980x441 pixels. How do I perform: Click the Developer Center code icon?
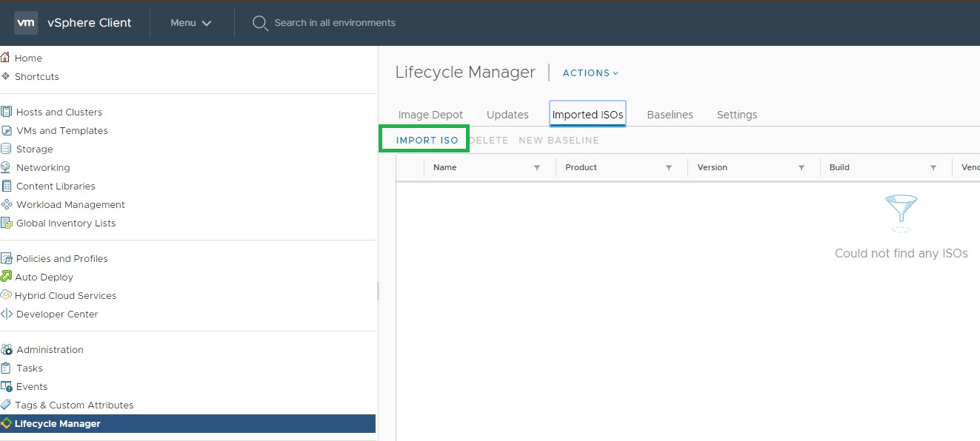(x=7, y=314)
